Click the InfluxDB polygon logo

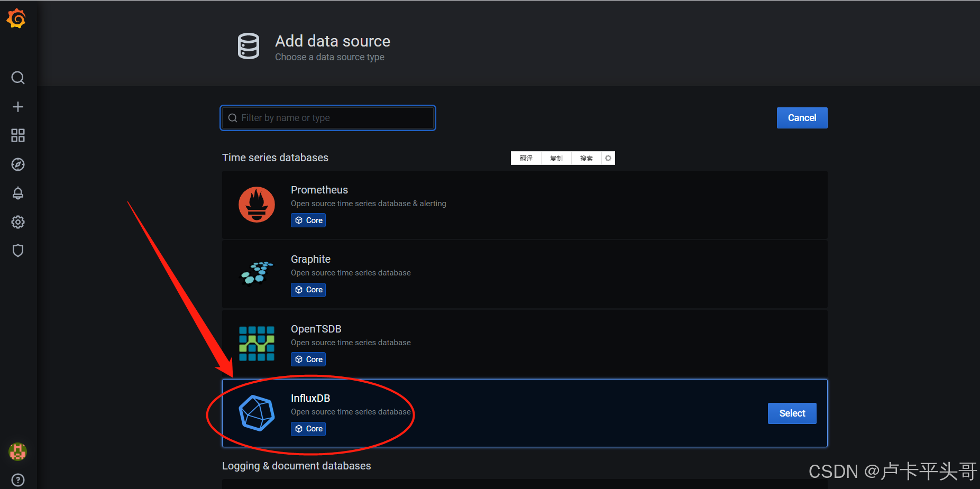click(257, 413)
